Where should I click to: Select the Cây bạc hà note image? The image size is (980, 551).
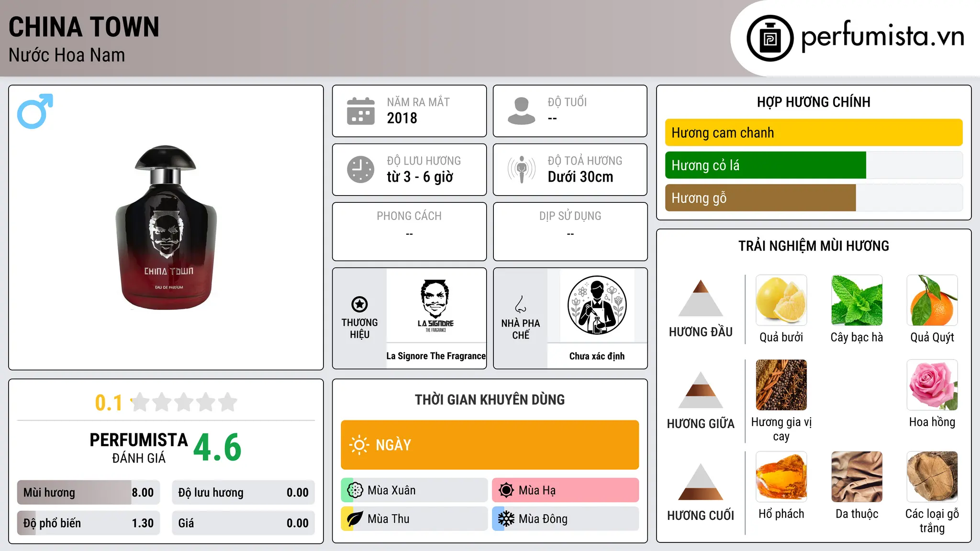pos(857,300)
